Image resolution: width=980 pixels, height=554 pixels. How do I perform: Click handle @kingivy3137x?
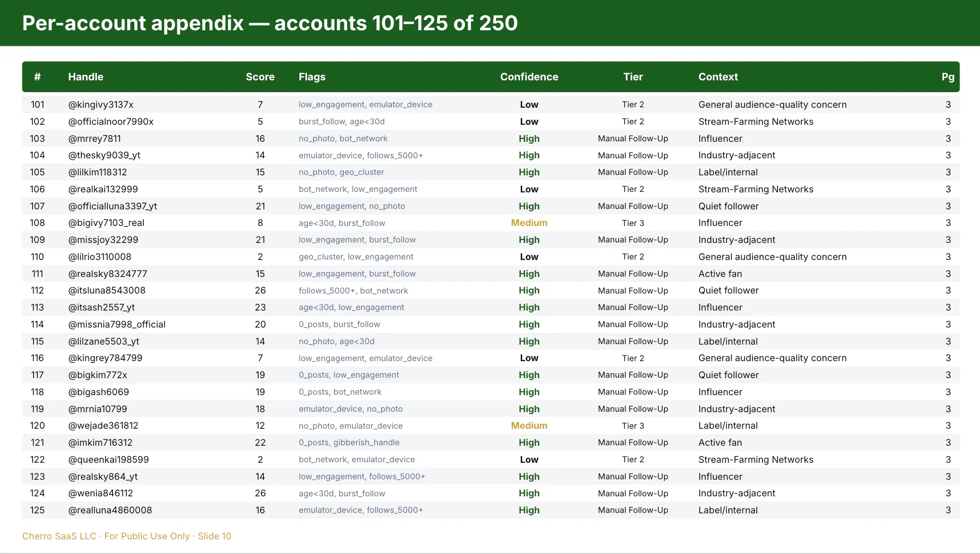(x=101, y=104)
